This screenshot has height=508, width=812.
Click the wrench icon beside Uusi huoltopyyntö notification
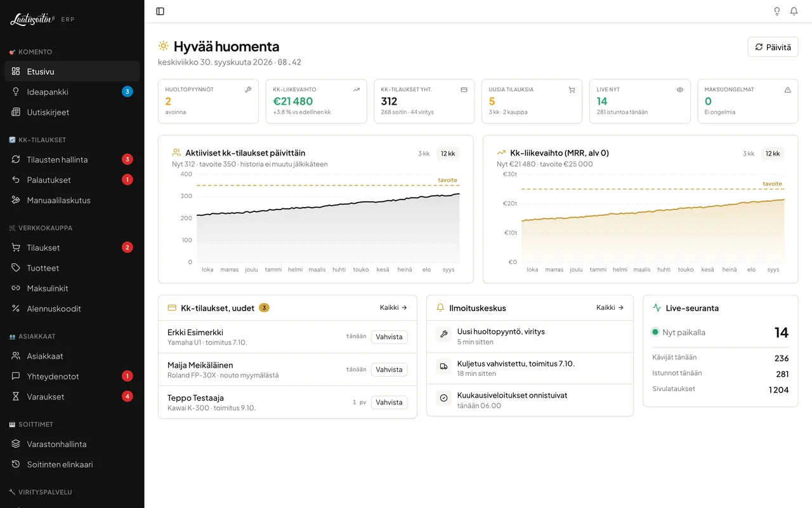[x=443, y=334]
